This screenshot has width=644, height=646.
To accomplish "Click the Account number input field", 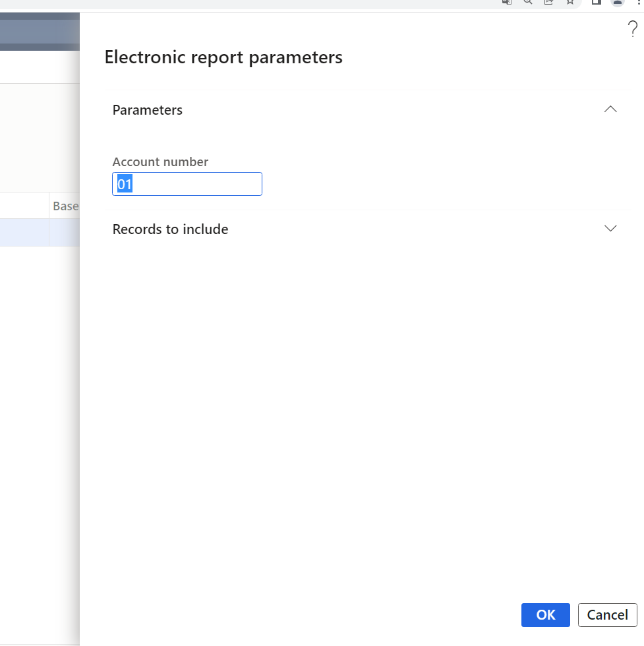I will pyautogui.click(x=187, y=184).
